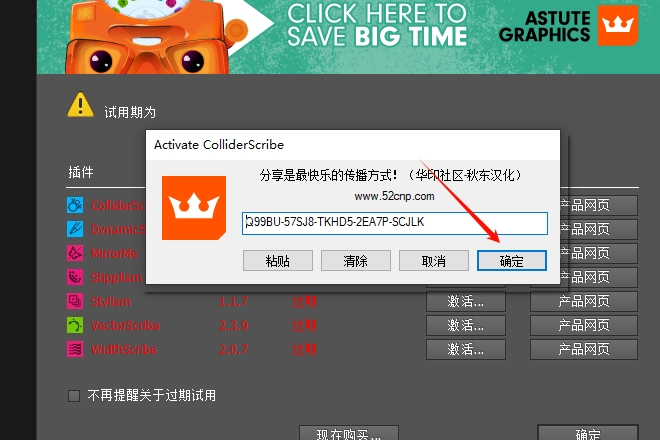Click version 1.1.7 in the Stylism row
Screen dimensions: 660x440
tap(233, 301)
